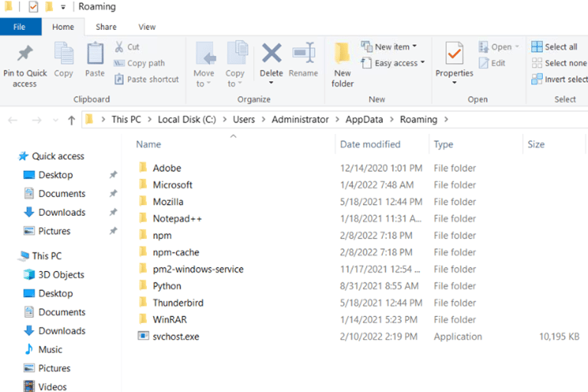Select the Microsoft folder
Viewport: 588px width, 392px height.
(172, 185)
